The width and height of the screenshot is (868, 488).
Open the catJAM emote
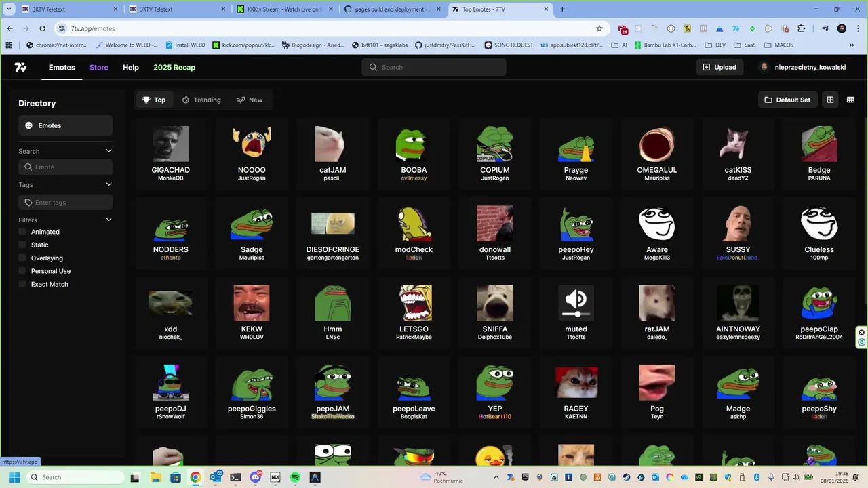click(333, 154)
